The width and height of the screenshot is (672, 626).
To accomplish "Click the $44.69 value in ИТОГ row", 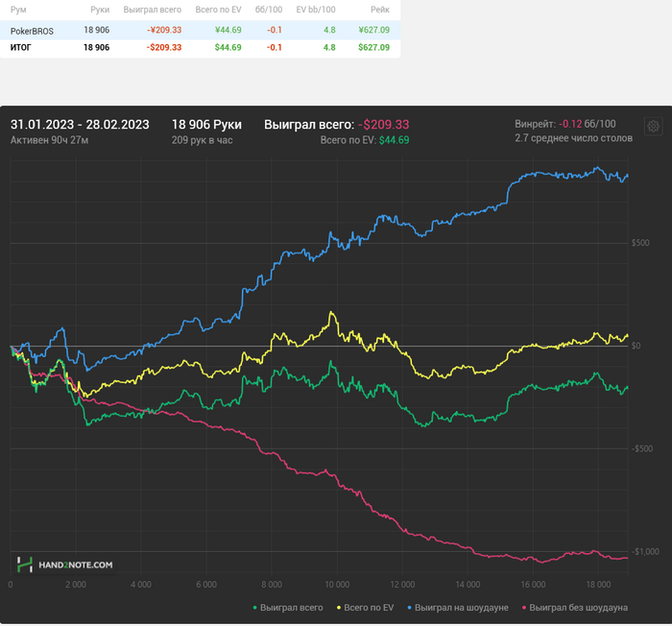I will pos(228,47).
